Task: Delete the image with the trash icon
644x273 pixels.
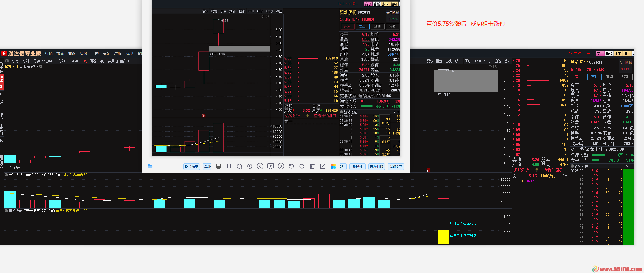Action: click(x=312, y=166)
